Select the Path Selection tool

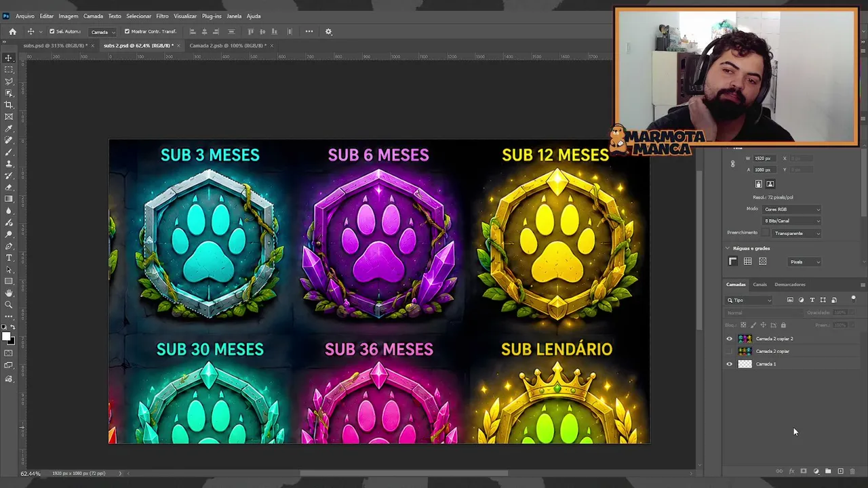point(9,269)
